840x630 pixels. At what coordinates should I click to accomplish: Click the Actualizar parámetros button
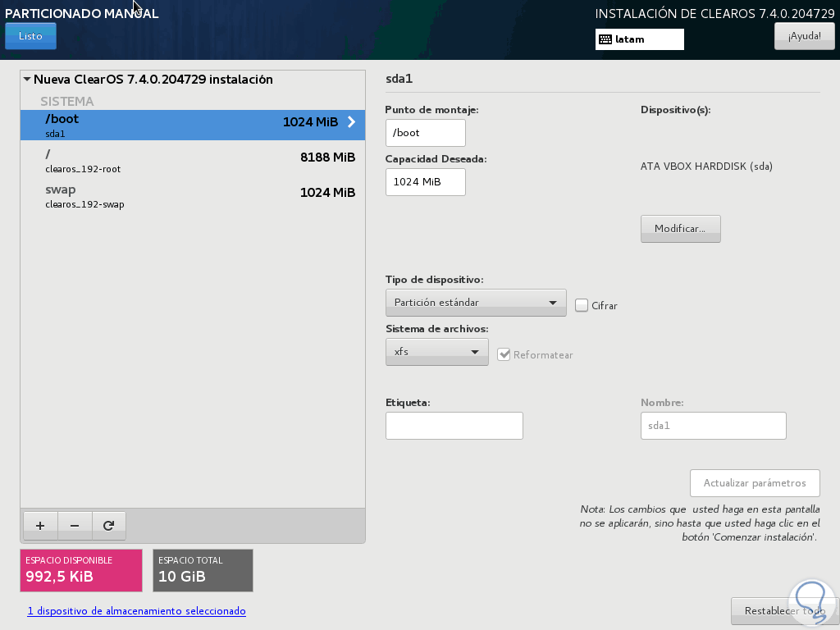coord(755,483)
